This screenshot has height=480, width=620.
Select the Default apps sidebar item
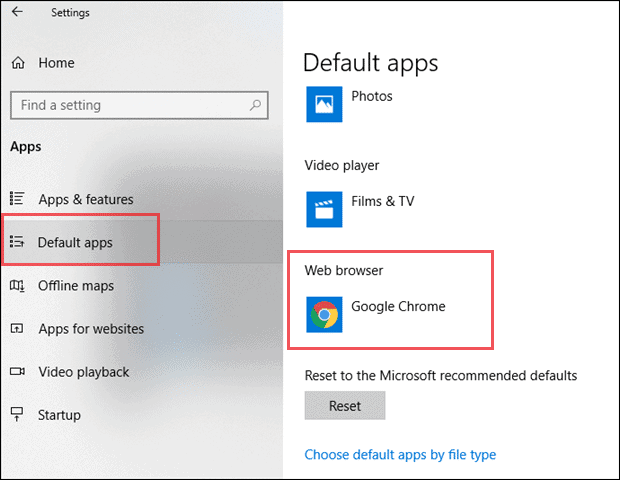pyautogui.click(x=75, y=242)
